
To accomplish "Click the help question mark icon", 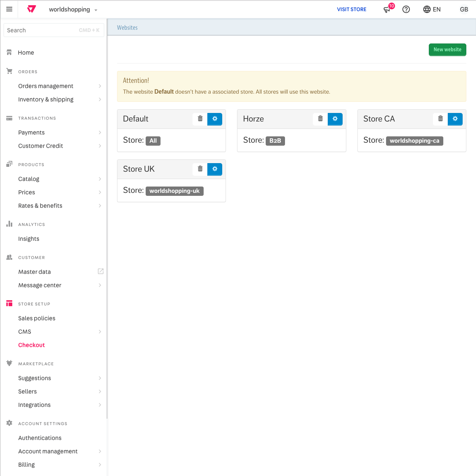I will click(406, 9).
